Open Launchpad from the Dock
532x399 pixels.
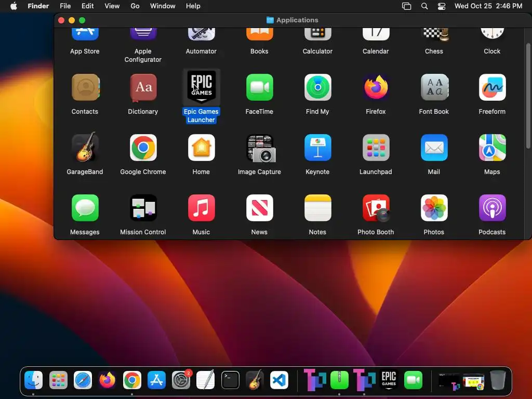58,380
